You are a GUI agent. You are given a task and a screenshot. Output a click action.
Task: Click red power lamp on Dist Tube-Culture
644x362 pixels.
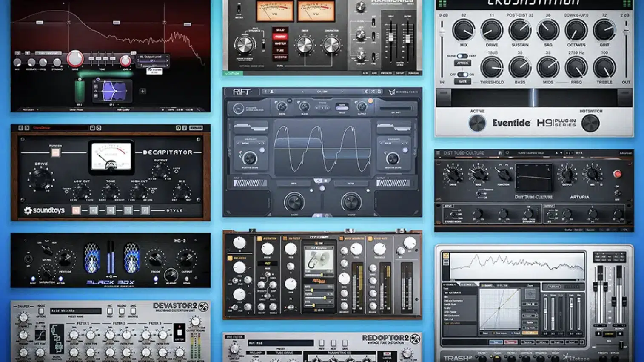[x=617, y=174]
